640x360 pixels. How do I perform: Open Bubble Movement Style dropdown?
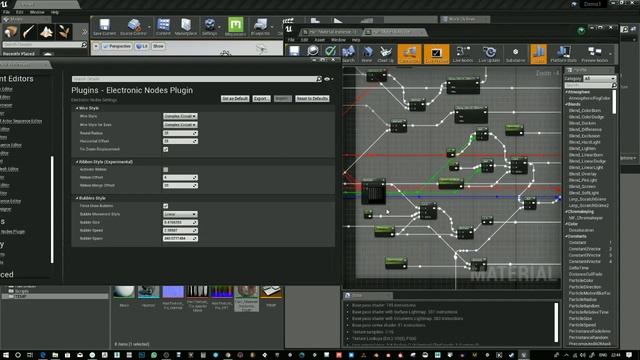tap(180, 214)
